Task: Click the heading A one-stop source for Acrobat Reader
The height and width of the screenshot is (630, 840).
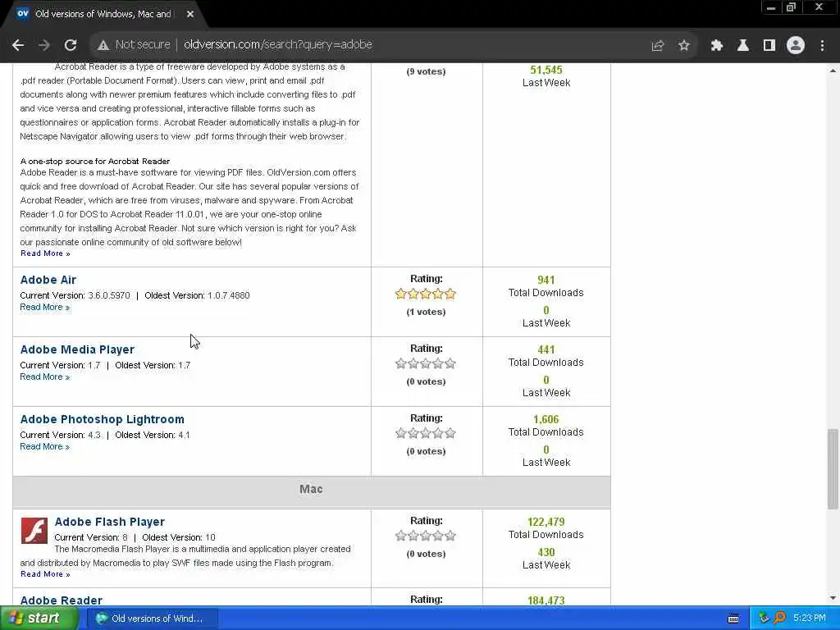Action: point(95,162)
